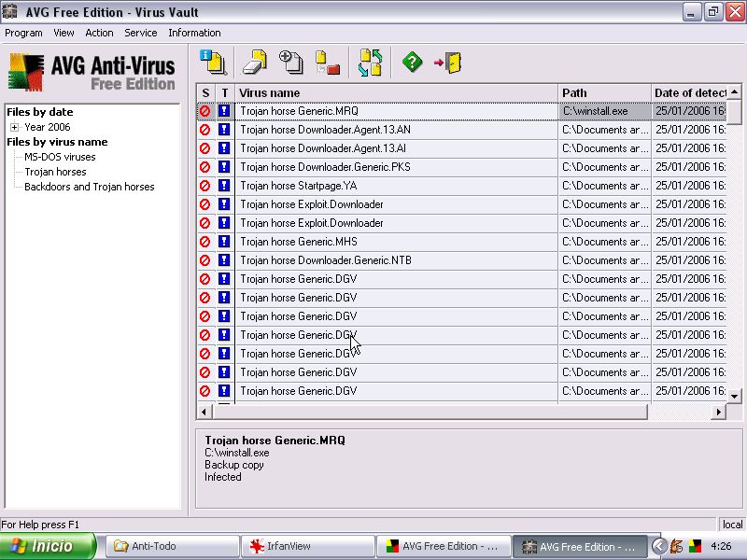Show hidden tray icons with the arrow
Image resolution: width=747 pixels, height=560 pixels.
click(x=659, y=546)
